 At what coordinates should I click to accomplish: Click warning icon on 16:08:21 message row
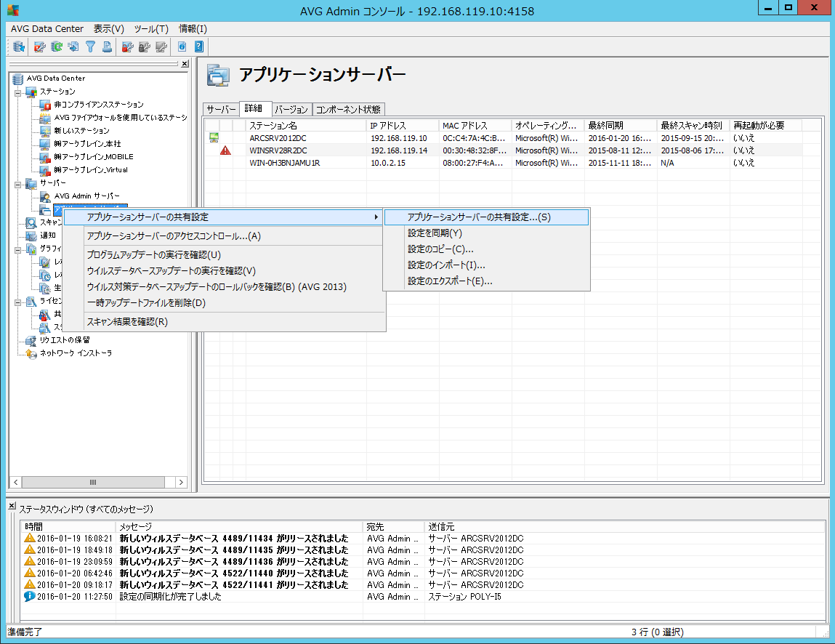point(30,539)
